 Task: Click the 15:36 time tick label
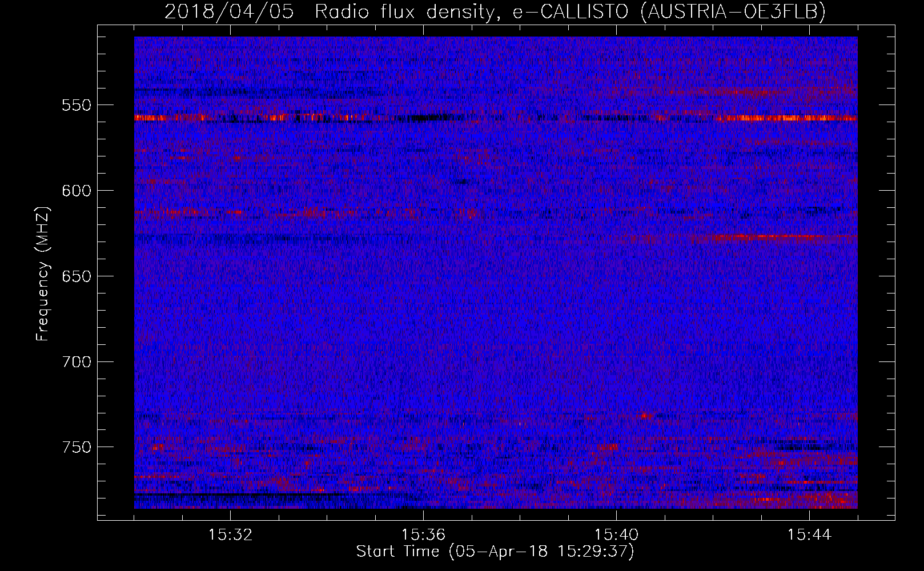(x=423, y=535)
